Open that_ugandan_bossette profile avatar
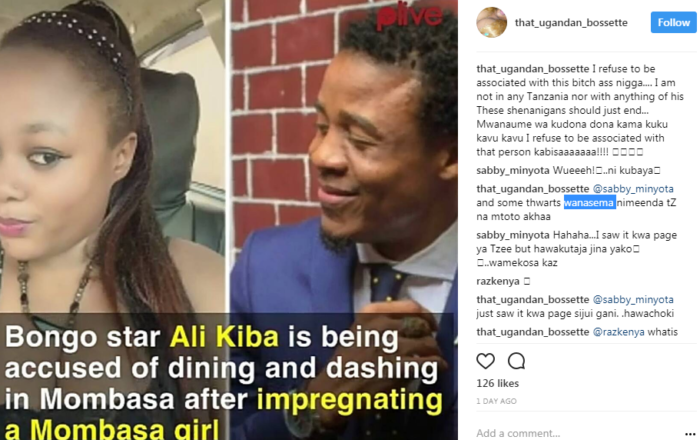 coord(492,22)
